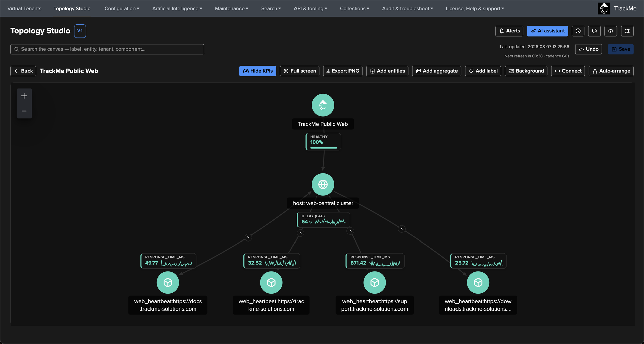
Task: Select the downloads.trackme-solutions cube node
Action: [x=478, y=283]
